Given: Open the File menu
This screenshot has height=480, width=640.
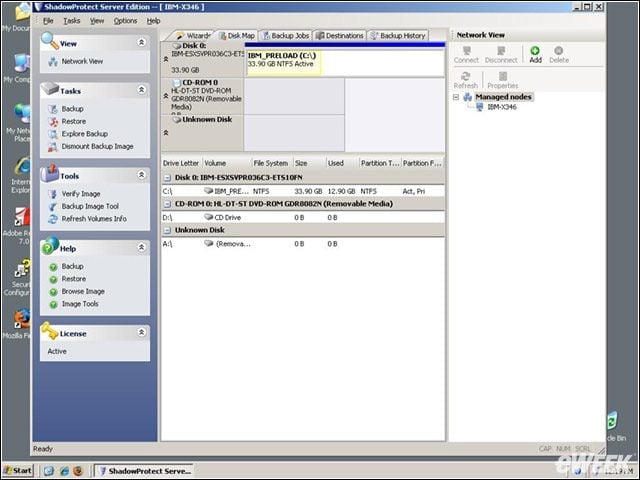Looking at the screenshot, I should point(48,21).
